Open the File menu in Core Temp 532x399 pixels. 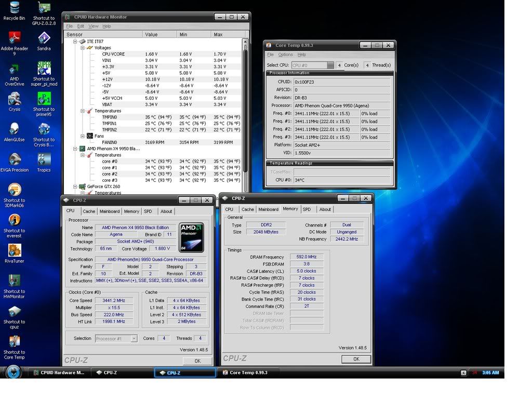[x=270, y=55]
